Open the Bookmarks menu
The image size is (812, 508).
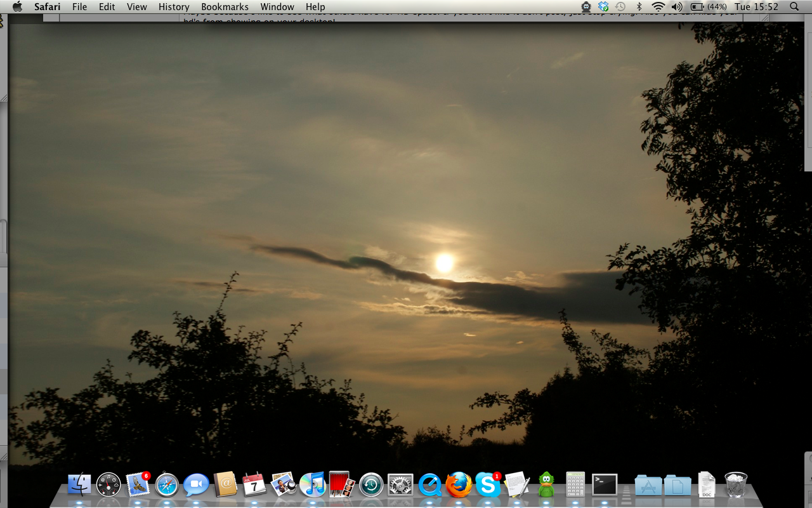pos(225,7)
